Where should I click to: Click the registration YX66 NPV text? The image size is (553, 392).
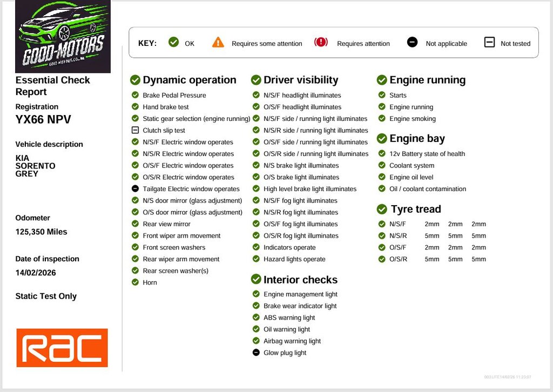[43, 120]
